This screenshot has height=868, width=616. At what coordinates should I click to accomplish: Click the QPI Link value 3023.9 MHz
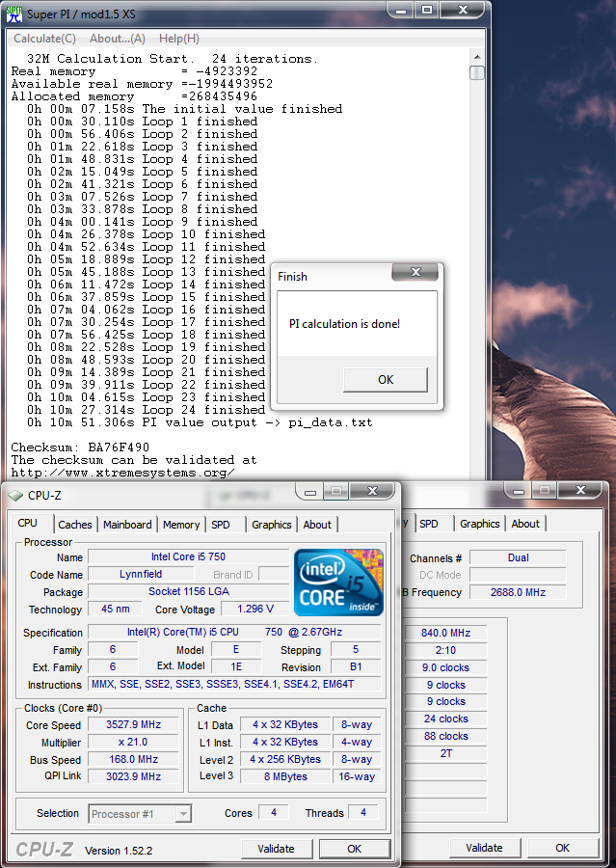[x=133, y=776]
